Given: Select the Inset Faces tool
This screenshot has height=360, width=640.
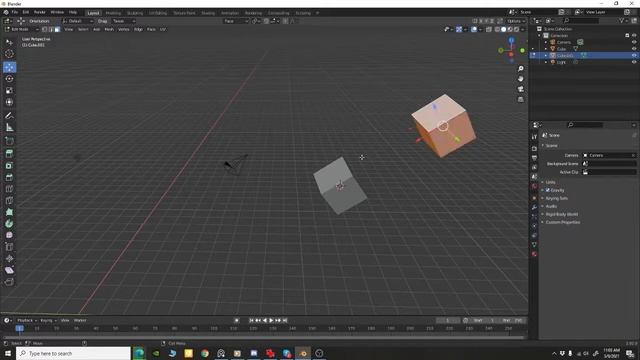Looking at the screenshot, I should pyautogui.click(x=9, y=166).
